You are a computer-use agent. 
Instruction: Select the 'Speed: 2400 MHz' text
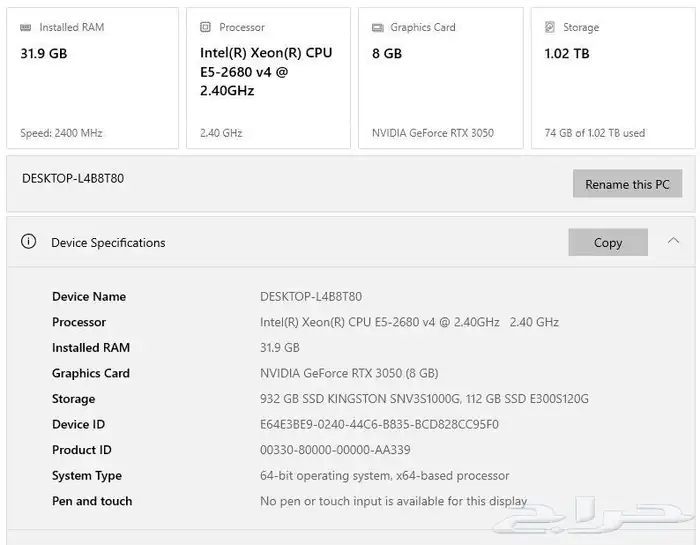pyautogui.click(x=62, y=133)
